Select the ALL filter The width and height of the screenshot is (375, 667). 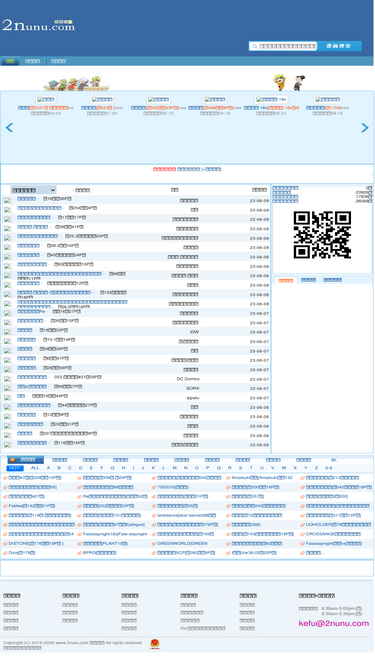pos(35,468)
